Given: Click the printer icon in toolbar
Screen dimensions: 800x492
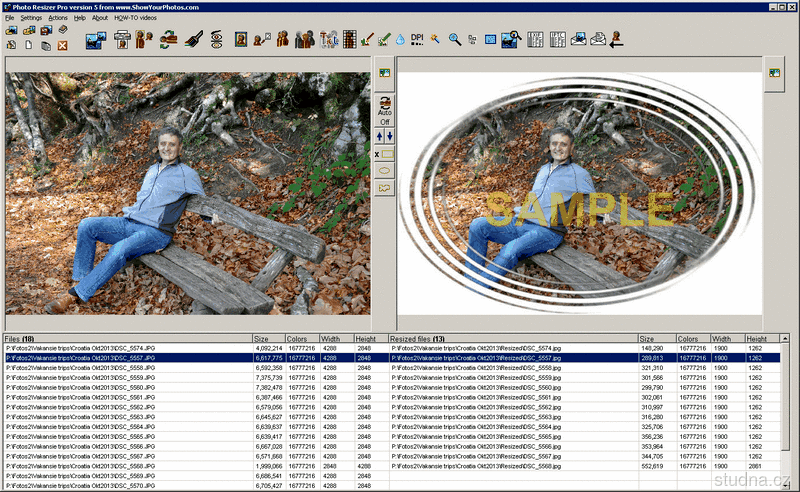Looking at the screenshot, I should [122, 39].
